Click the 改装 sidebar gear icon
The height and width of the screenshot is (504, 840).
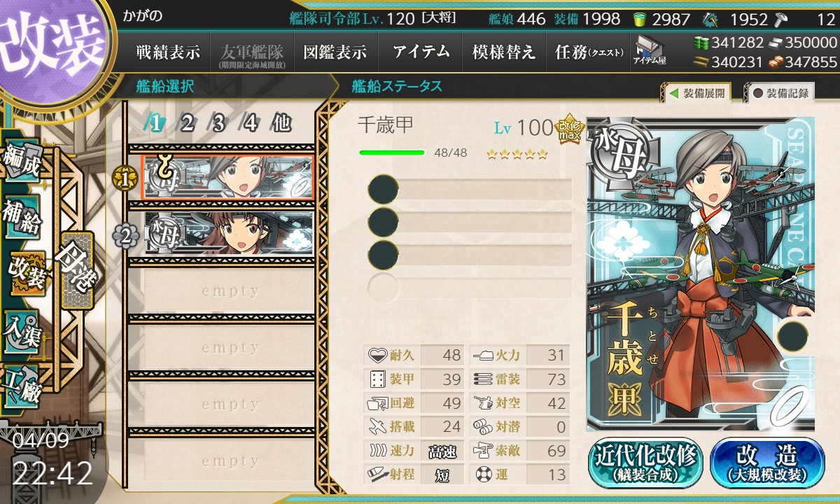[x=27, y=274]
